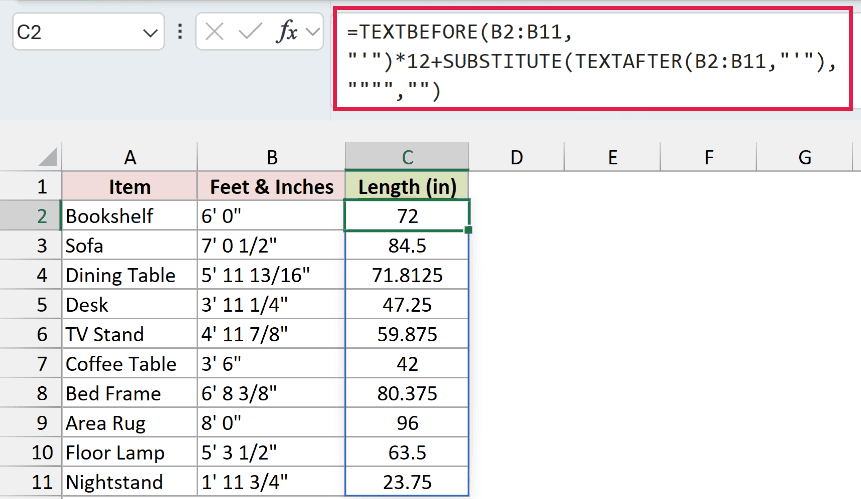This screenshot has width=861, height=499.
Task: Select row 11 header
Action: tap(31, 482)
